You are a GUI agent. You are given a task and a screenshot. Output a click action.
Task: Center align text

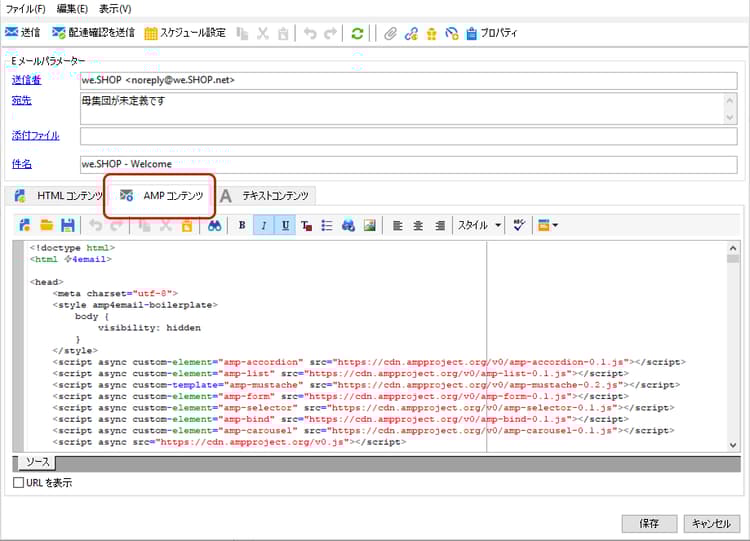tap(418, 225)
